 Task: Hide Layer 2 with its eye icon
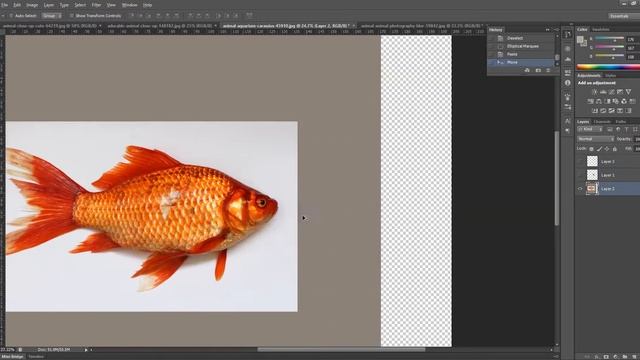tap(580, 189)
